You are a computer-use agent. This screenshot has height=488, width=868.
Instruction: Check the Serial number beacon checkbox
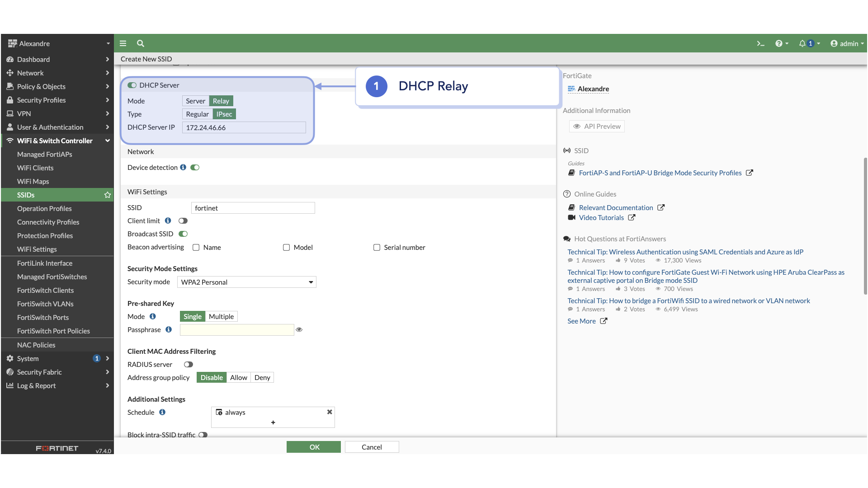[x=377, y=248]
